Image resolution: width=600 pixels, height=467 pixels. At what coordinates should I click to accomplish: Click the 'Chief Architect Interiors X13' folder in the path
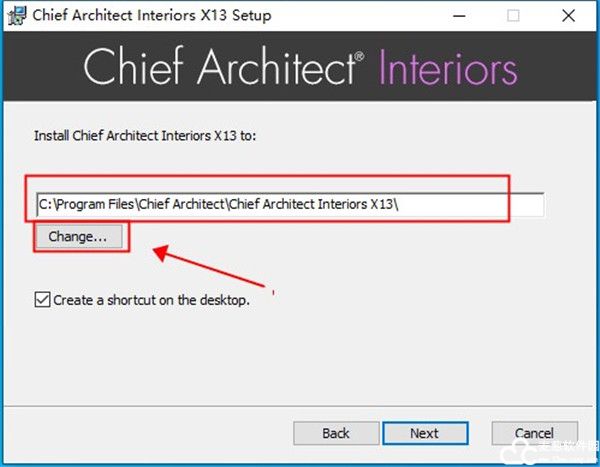[314, 204]
